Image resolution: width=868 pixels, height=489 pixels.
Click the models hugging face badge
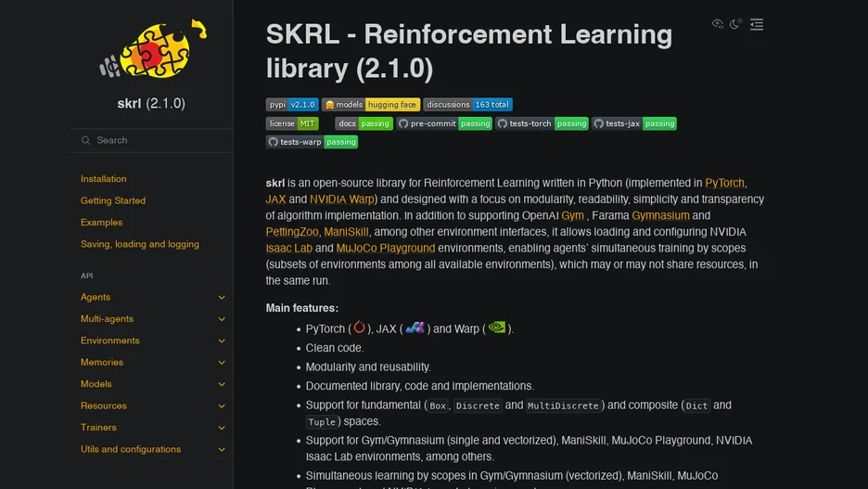point(371,105)
